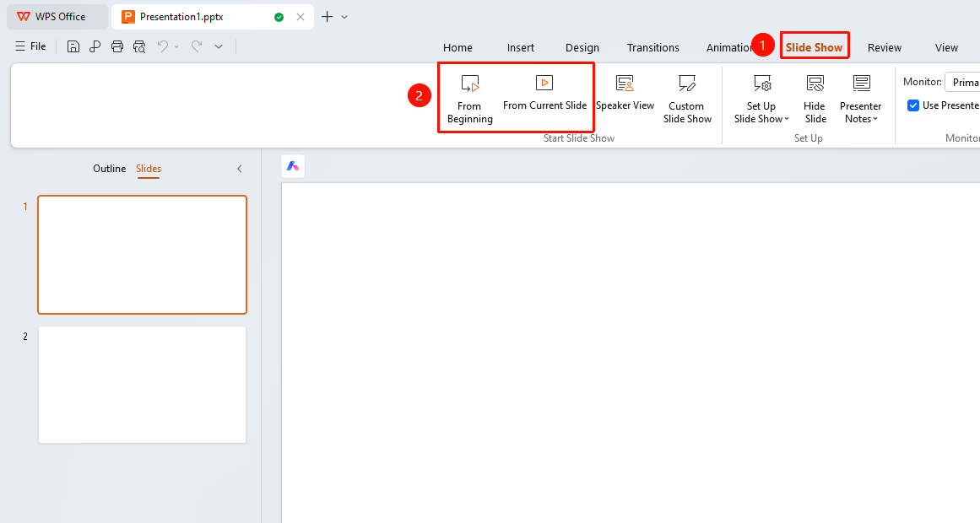
Task: Select slide 2 thumbnail
Action: [143, 385]
